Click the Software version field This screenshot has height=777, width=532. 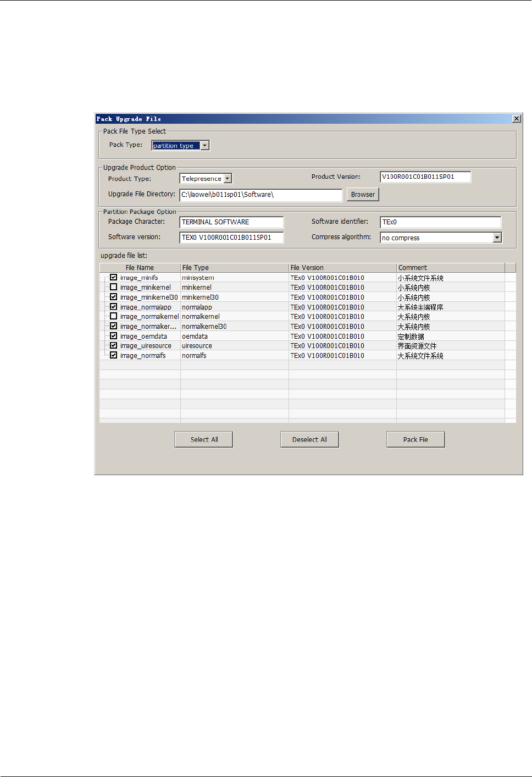(x=231, y=238)
